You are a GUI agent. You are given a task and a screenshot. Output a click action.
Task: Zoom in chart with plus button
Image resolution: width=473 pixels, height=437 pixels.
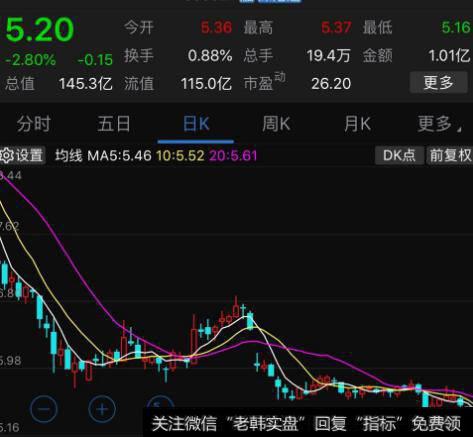pyautogui.click(x=102, y=409)
